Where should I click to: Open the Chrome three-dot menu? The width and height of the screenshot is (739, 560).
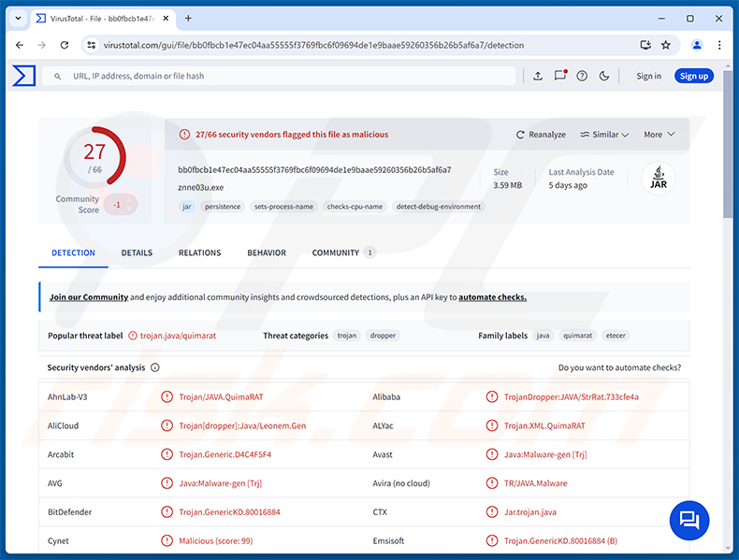(719, 45)
